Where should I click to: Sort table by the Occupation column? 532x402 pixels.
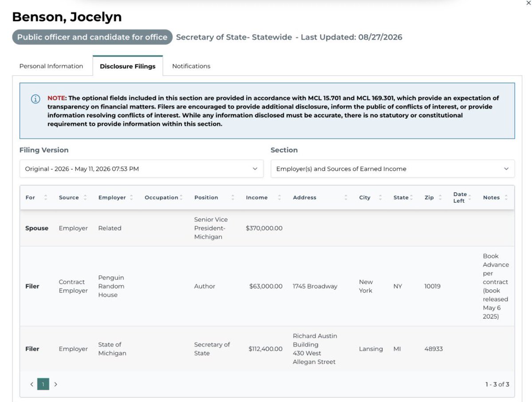181,197
